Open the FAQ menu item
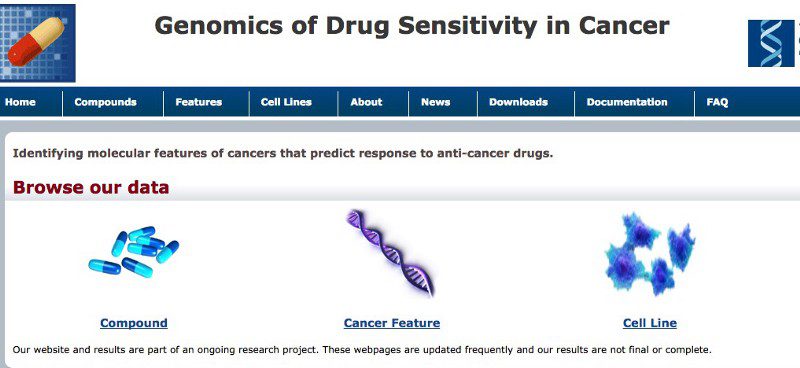The height and width of the screenshot is (368, 800). pyautogui.click(x=717, y=102)
